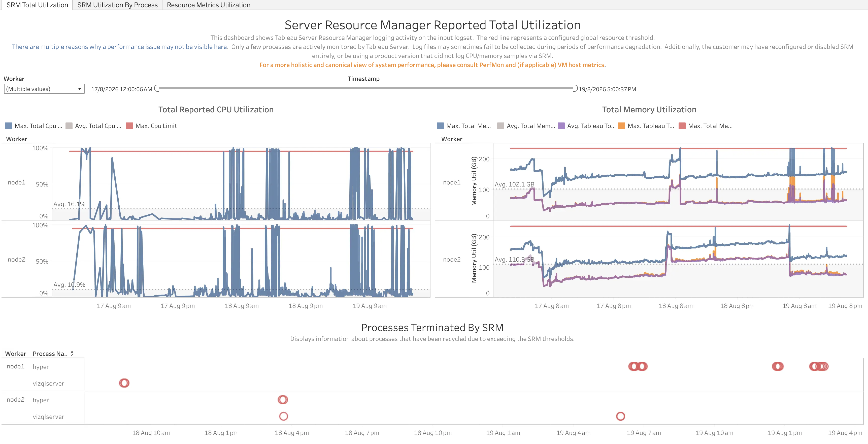Click the Process Name sort icon
Viewport: 868px width, 444px height.
coord(72,354)
